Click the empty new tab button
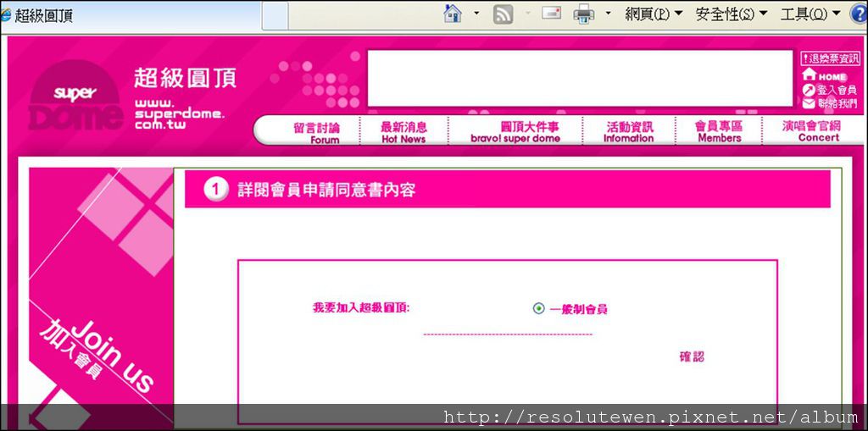 [275, 15]
